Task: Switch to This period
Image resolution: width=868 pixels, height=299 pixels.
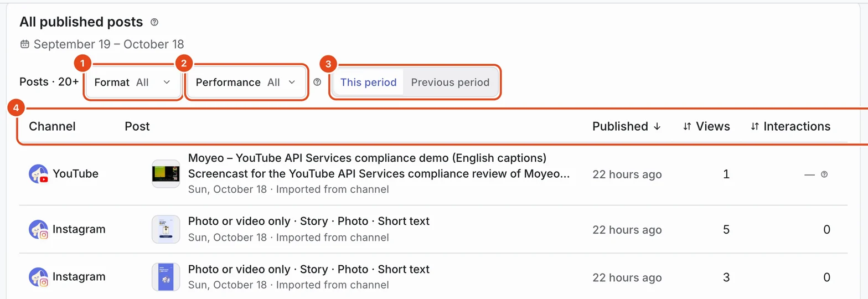Action: pos(368,83)
